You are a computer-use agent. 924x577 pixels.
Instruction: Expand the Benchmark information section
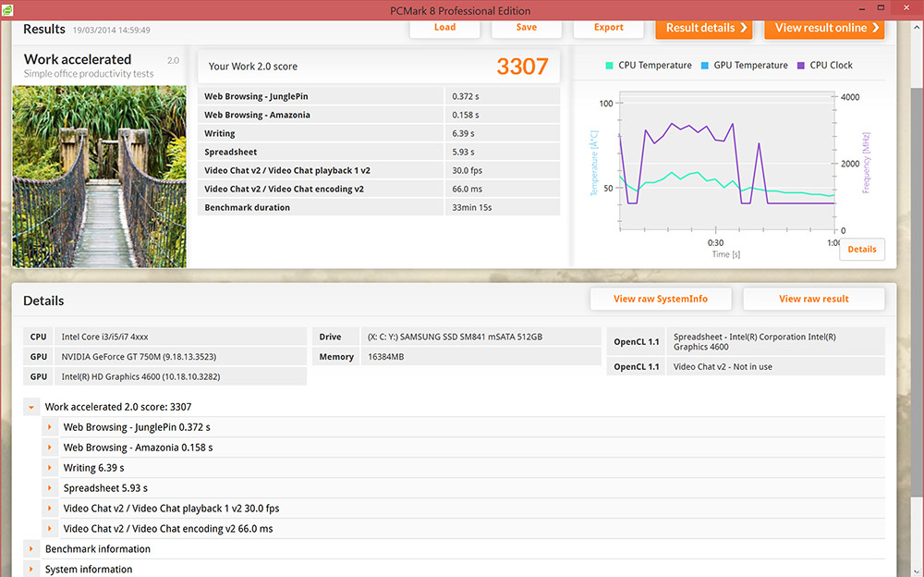coord(32,549)
